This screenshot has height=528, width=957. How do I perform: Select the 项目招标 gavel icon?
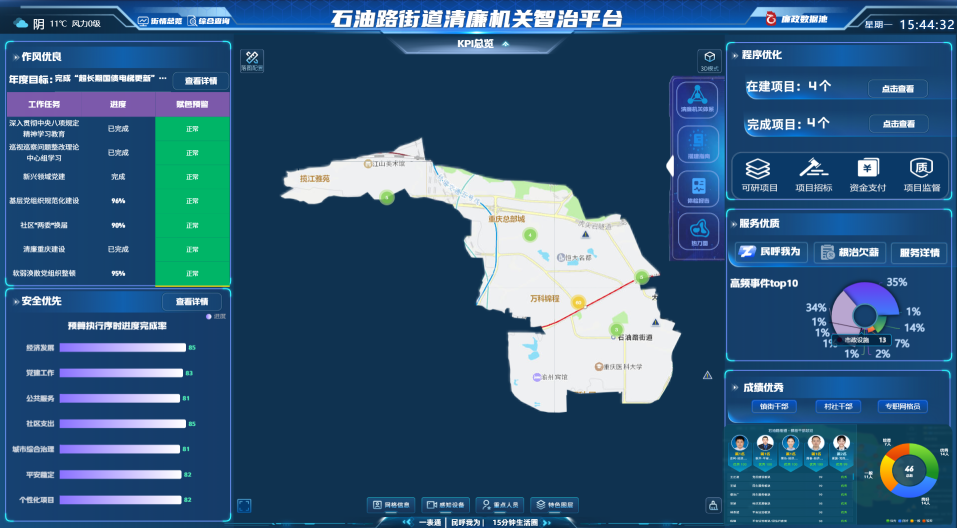tap(813, 175)
